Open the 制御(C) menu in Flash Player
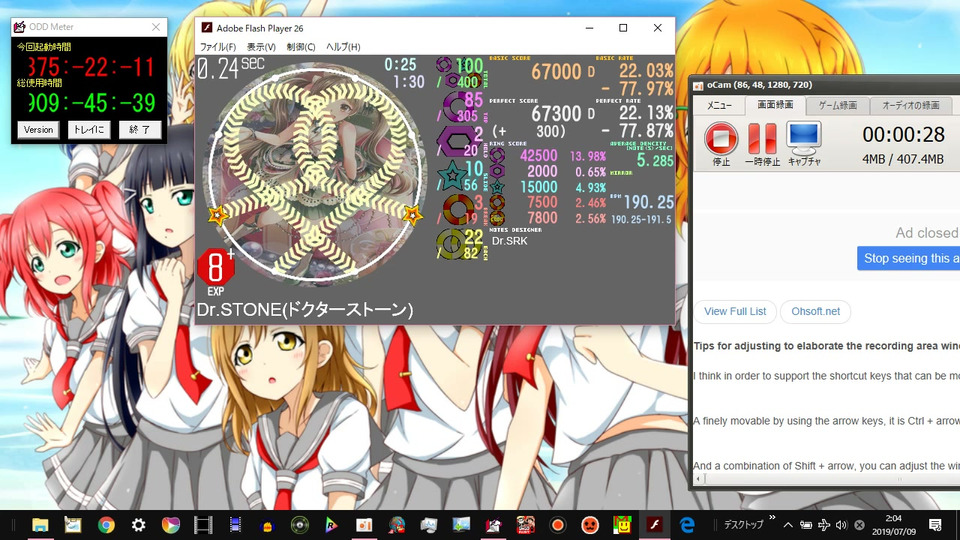The width and height of the screenshot is (960, 540). coord(301,47)
